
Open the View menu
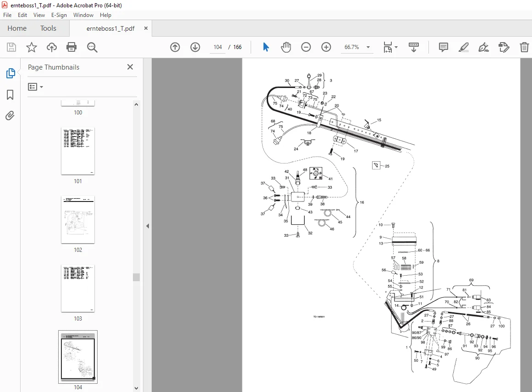click(39, 15)
